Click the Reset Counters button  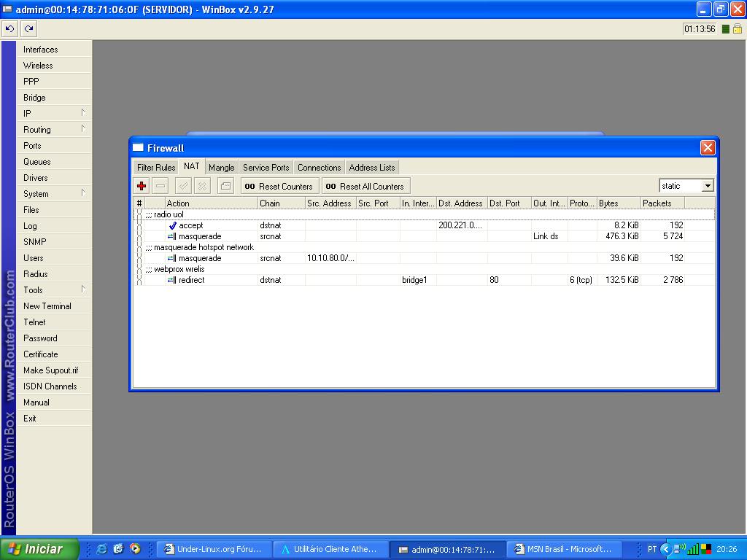(279, 186)
